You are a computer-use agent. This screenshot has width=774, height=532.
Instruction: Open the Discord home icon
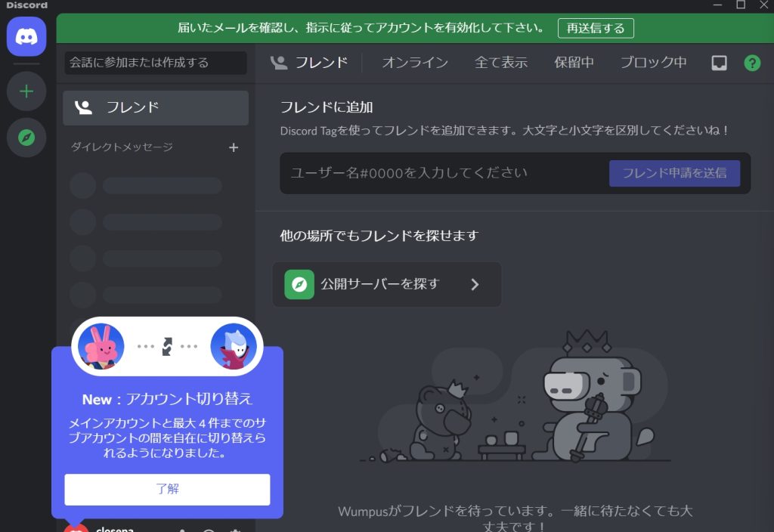(x=26, y=36)
